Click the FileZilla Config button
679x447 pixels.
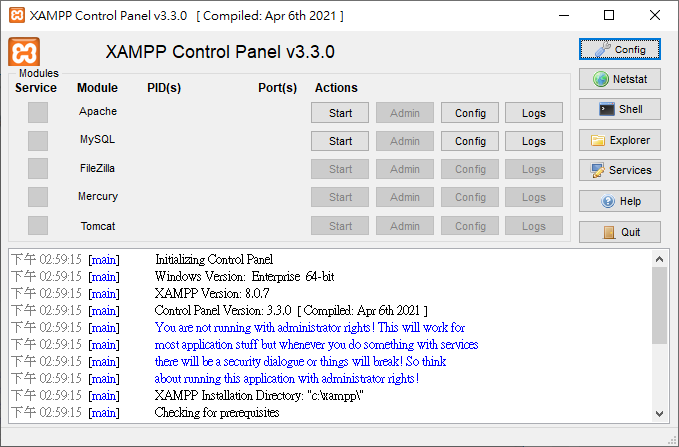(x=470, y=169)
